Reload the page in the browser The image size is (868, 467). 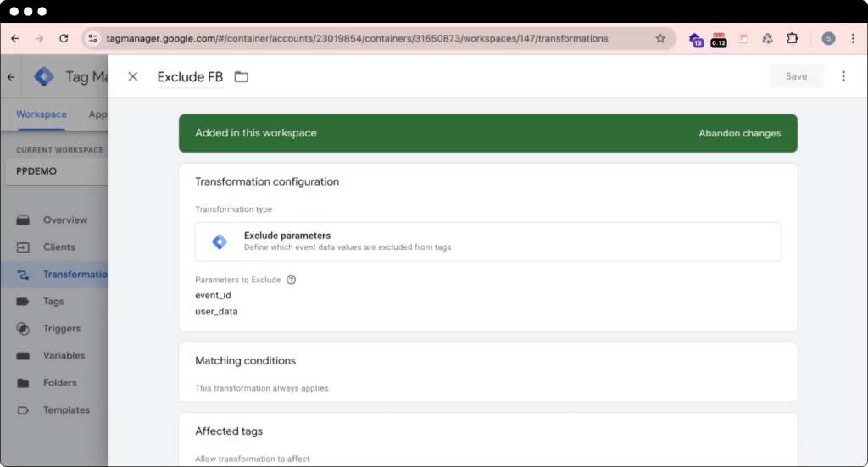64,38
